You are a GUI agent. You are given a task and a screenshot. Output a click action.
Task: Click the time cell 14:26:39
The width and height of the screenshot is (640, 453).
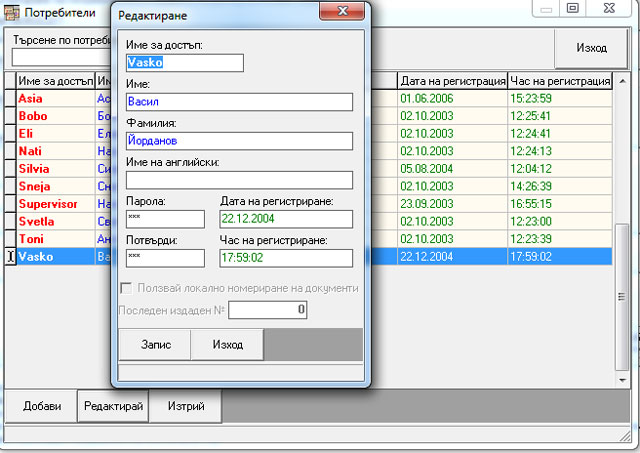pos(560,186)
